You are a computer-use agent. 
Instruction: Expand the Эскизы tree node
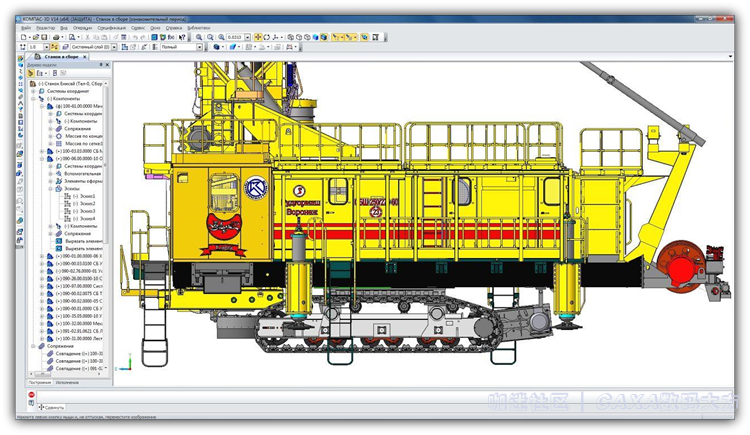pyautogui.click(x=51, y=188)
